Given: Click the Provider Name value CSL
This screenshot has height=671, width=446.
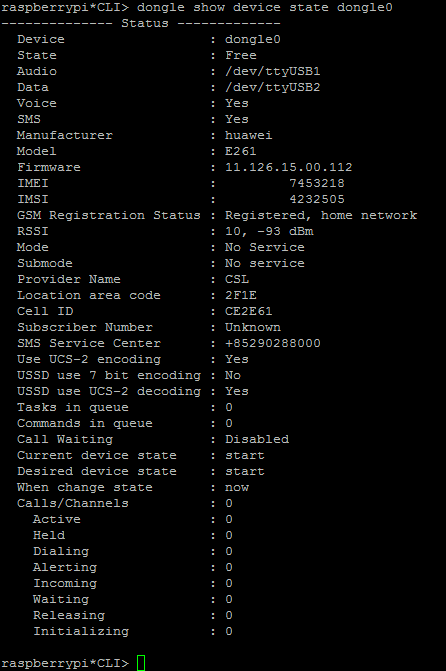Looking at the screenshot, I should [x=237, y=279].
